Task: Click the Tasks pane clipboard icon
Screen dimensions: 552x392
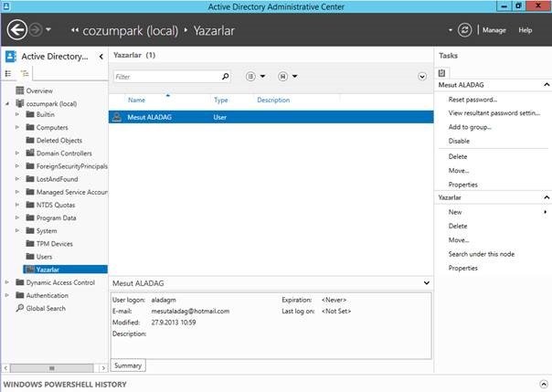Action: pyautogui.click(x=441, y=73)
